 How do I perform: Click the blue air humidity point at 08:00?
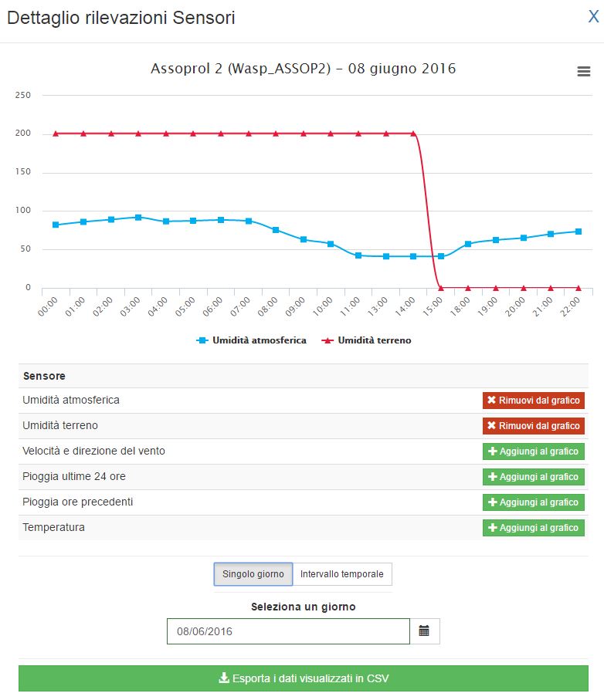tap(276, 230)
